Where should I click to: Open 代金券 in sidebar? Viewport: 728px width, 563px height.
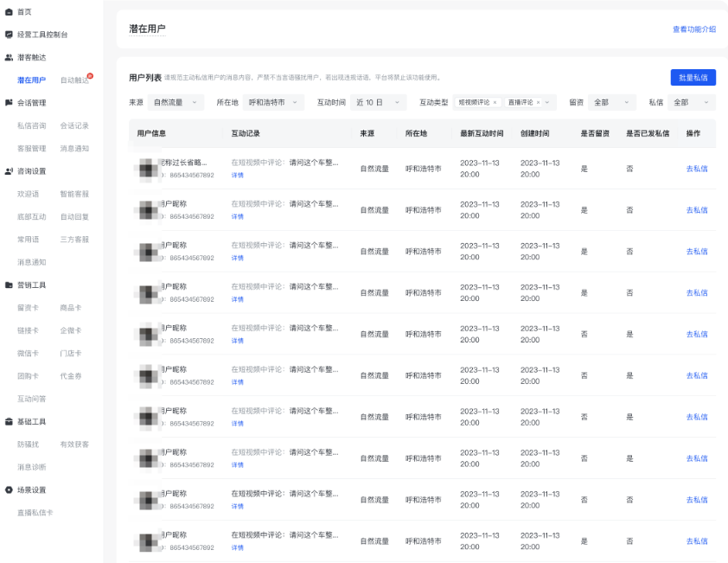click(x=71, y=376)
